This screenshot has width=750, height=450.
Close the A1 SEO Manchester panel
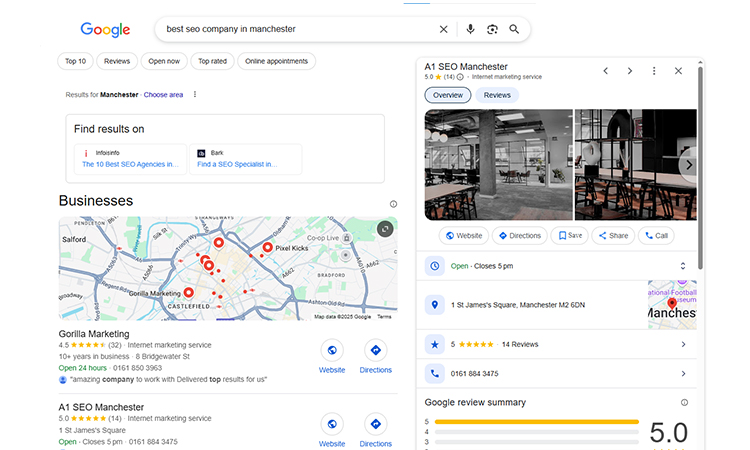[678, 71]
